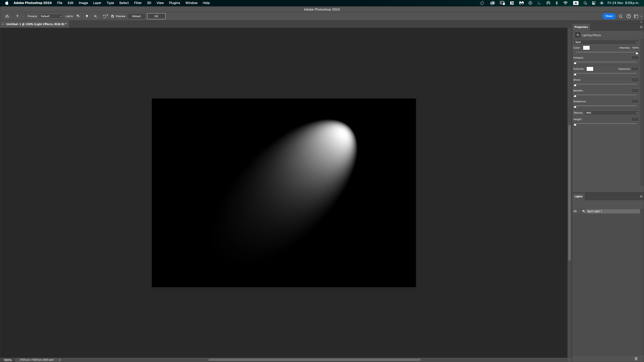Delete selected light with trash icon
The width and height of the screenshot is (644, 362).
(636, 358)
